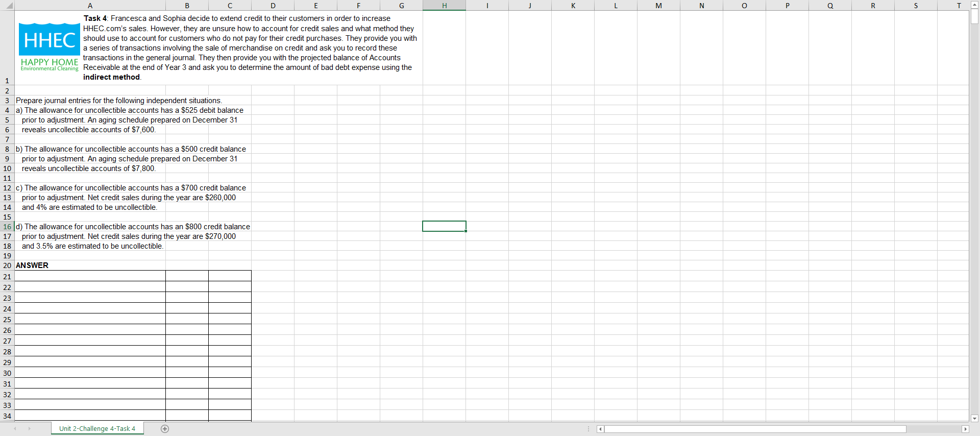Click the horizontal scrollbar thumb
The width and height of the screenshot is (980, 436).
click(x=755, y=429)
